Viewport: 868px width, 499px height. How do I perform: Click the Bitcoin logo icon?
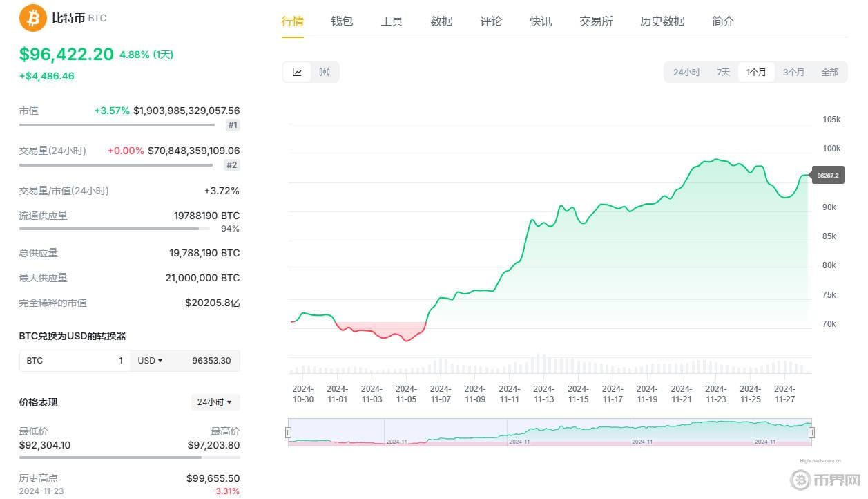pos(33,18)
